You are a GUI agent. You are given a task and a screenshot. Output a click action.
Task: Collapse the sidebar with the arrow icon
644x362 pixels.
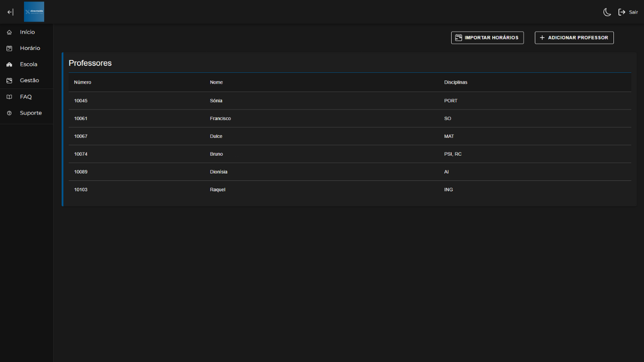[10, 12]
